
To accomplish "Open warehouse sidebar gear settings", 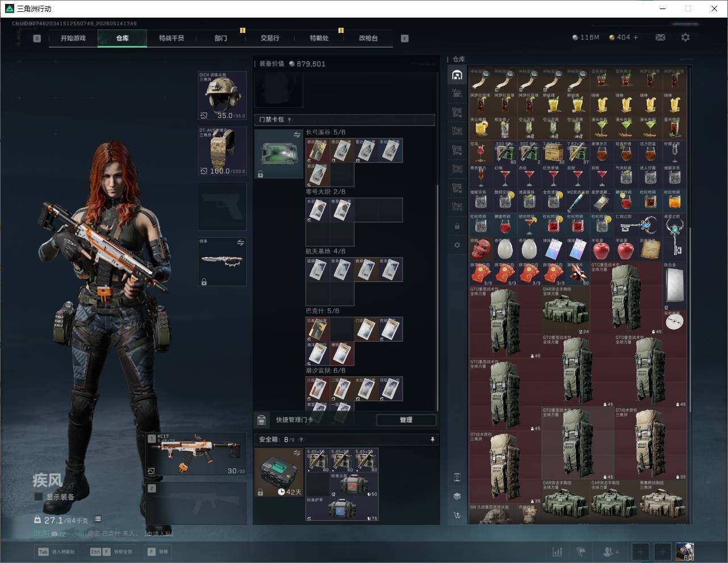I will point(457,245).
